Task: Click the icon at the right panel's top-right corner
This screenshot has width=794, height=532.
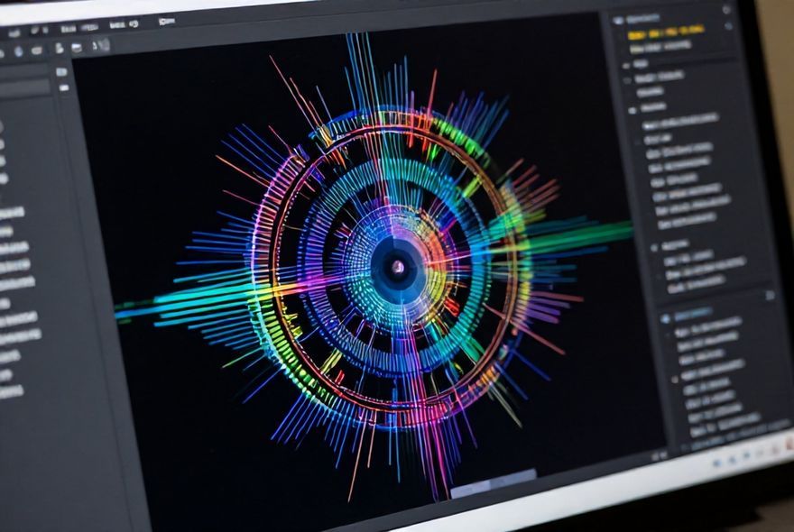Action: point(726,10)
